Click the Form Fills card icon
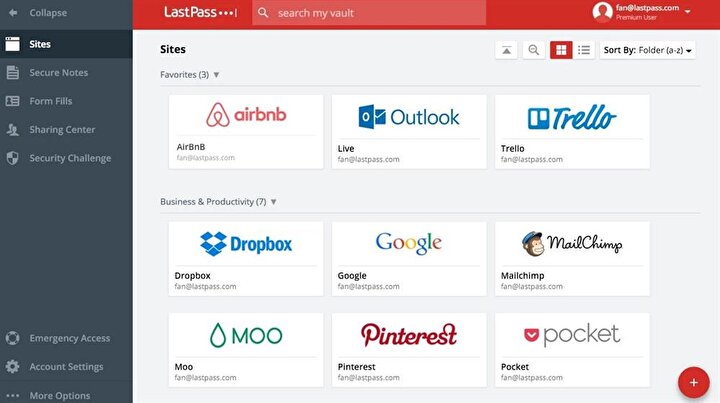The width and height of the screenshot is (720, 403). 12,101
